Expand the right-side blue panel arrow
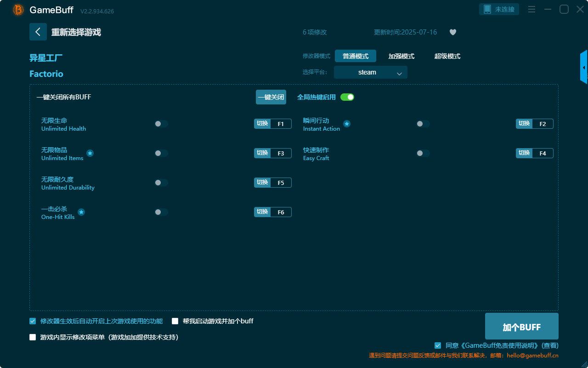This screenshot has width=588, height=368. pyautogui.click(x=583, y=68)
